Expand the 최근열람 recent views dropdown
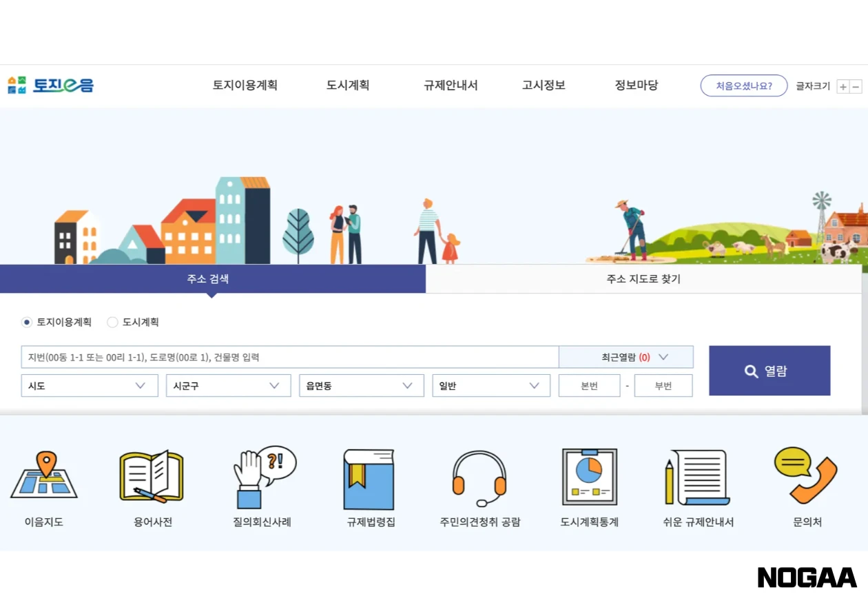868x614 pixels. tap(626, 357)
